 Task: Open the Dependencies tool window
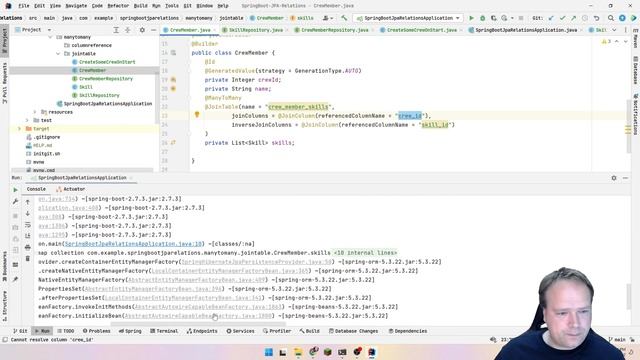pyautogui.click(x=407, y=331)
